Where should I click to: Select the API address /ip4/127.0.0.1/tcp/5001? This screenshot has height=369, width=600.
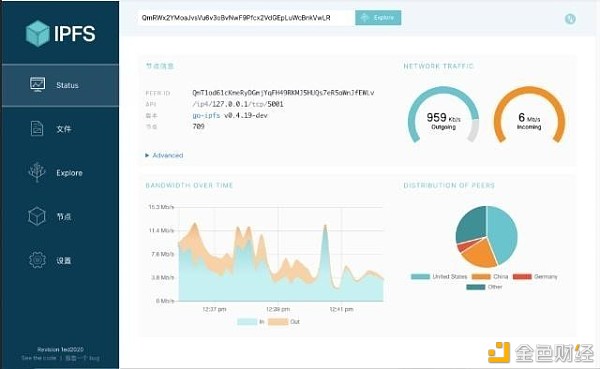(238, 104)
